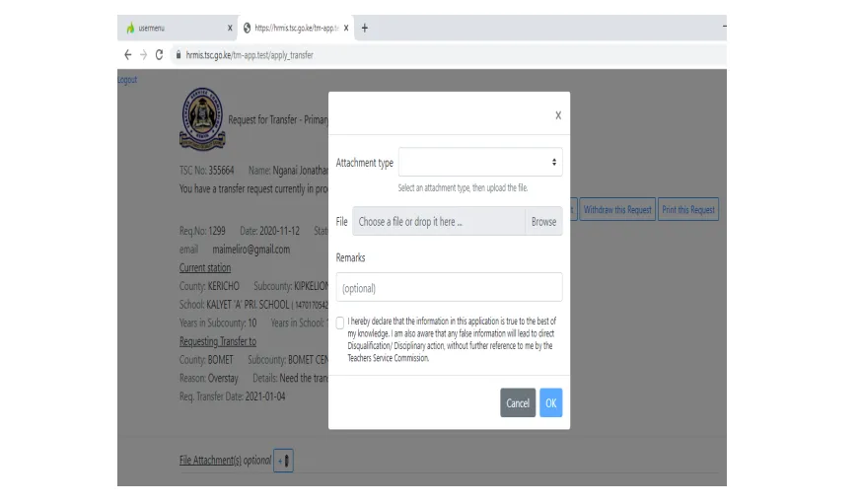
Task: Click the 'File Attachment(s) optional' label
Action: [226, 461]
